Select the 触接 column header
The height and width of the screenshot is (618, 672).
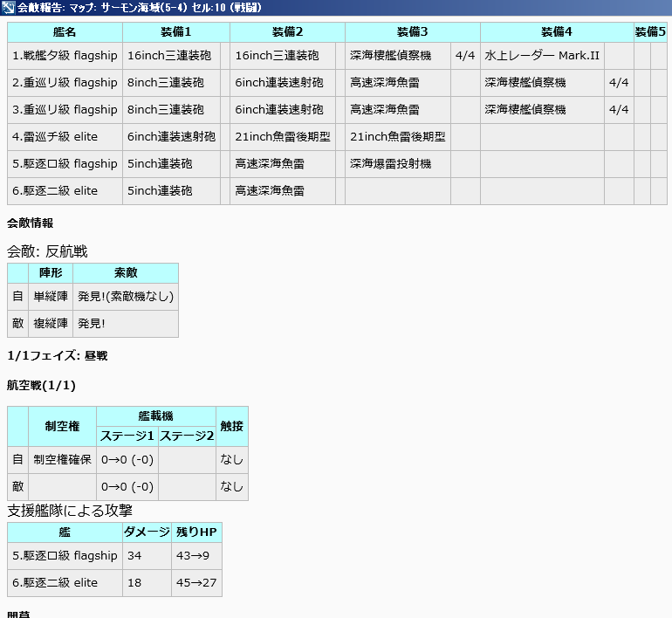pyautogui.click(x=232, y=427)
